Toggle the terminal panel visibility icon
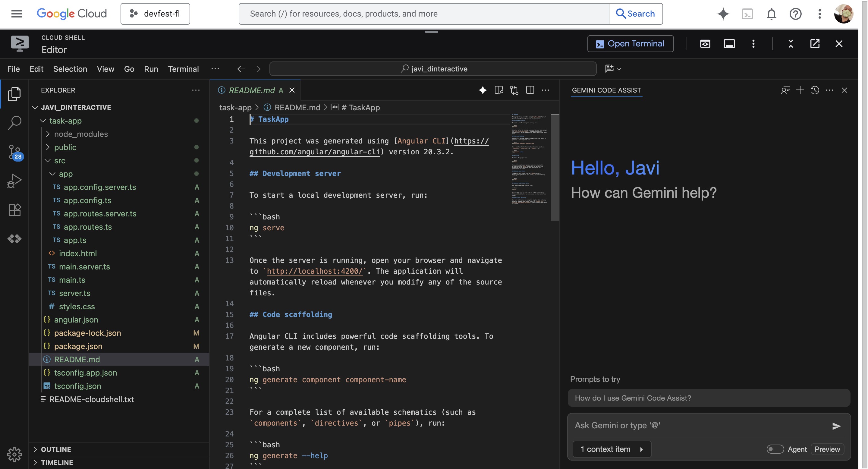 click(729, 43)
